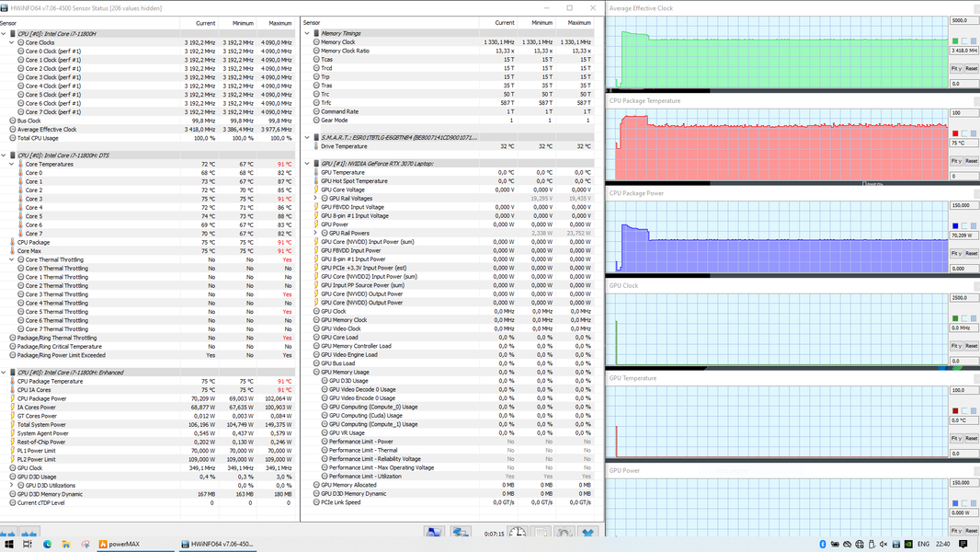Click the Windows Start button
Image resolution: width=980 pixels, height=552 pixels.
(9, 545)
